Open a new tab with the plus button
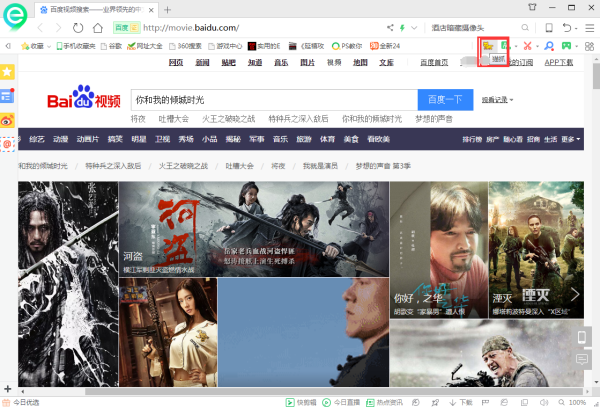The height and width of the screenshot is (408, 600). tap(167, 10)
